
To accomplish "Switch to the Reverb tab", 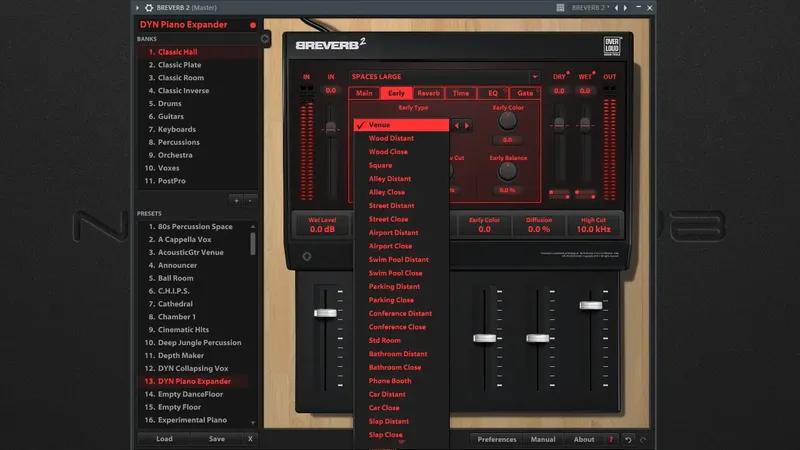I will tap(428, 93).
